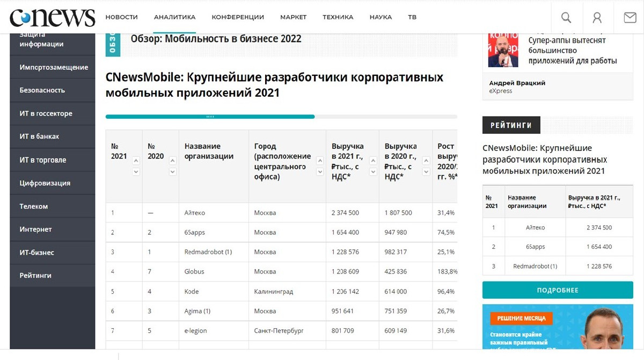Screen dimensions: 644x360
Task: Open ИТ в банках sidebar section
Action: (39, 136)
